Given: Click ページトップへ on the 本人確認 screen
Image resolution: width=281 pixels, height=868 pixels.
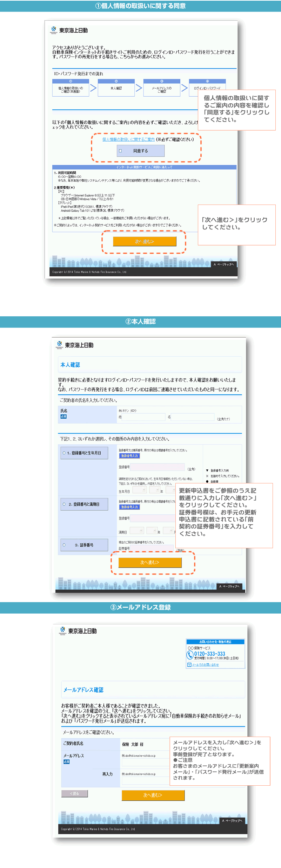Looking at the screenshot, I should [x=229, y=586].
